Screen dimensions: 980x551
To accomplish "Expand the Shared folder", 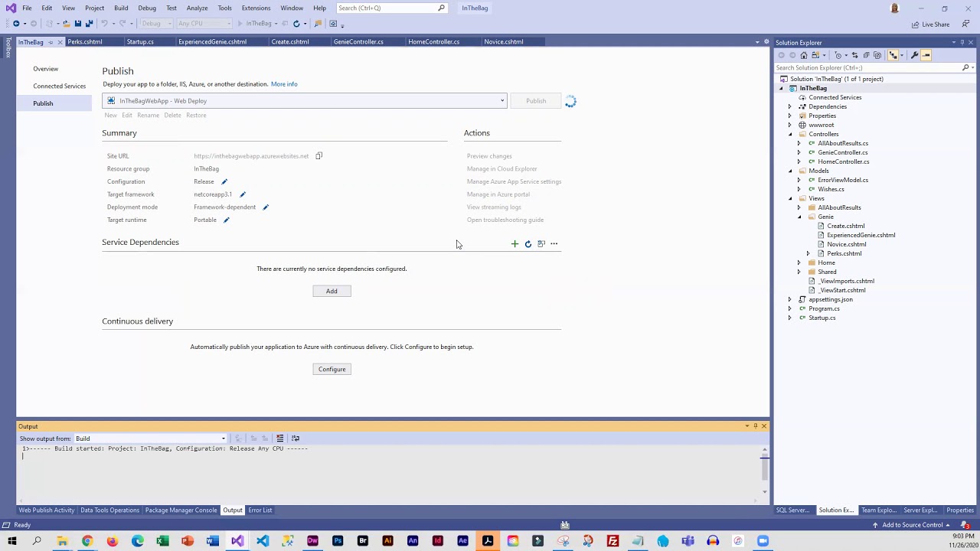I will click(x=799, y=272).
